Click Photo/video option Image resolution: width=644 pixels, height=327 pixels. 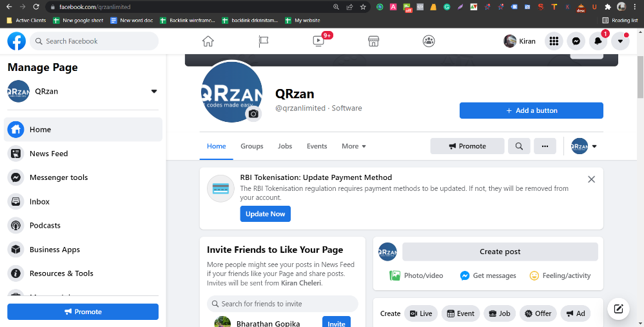click(x=416, y=275)
